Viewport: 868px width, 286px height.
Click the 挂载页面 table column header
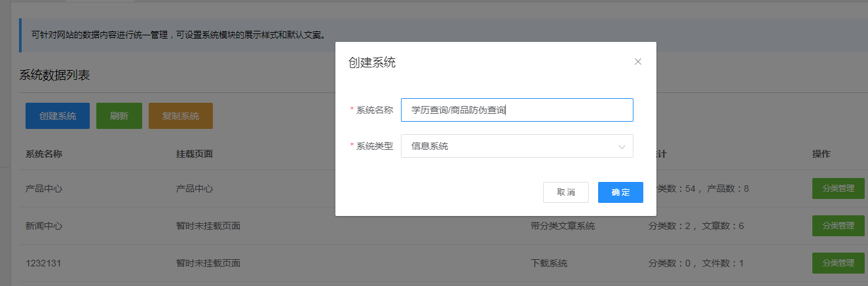point(195,154)
